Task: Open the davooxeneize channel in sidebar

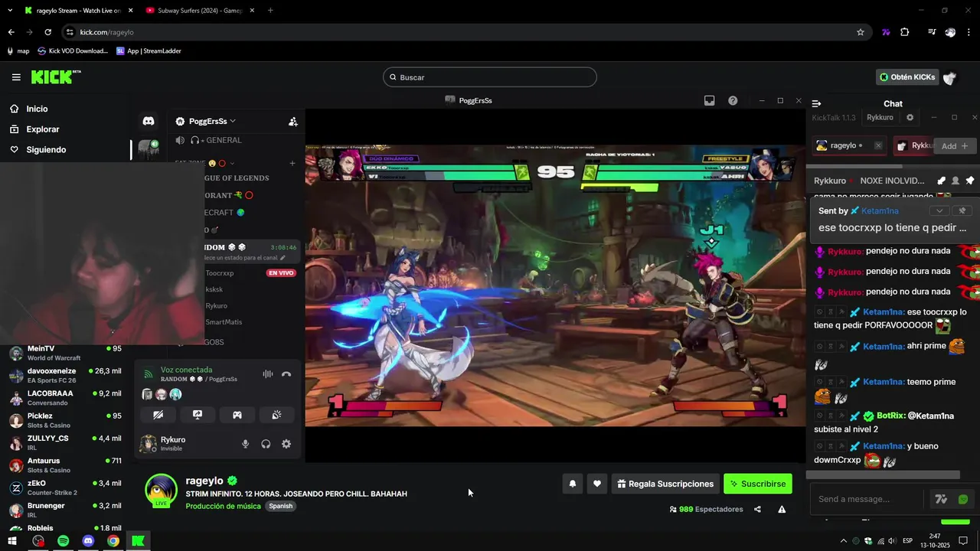Action: click(x=64, y=375)
